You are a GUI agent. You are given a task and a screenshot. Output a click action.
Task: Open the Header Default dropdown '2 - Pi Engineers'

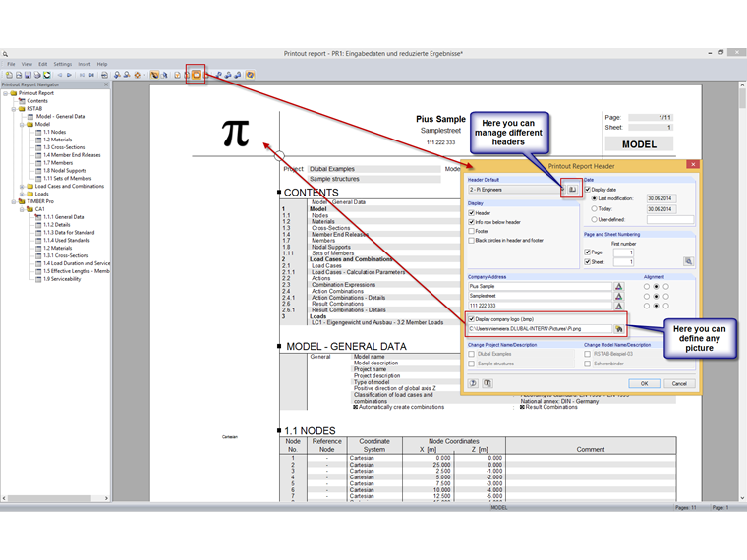coord(516,189)
